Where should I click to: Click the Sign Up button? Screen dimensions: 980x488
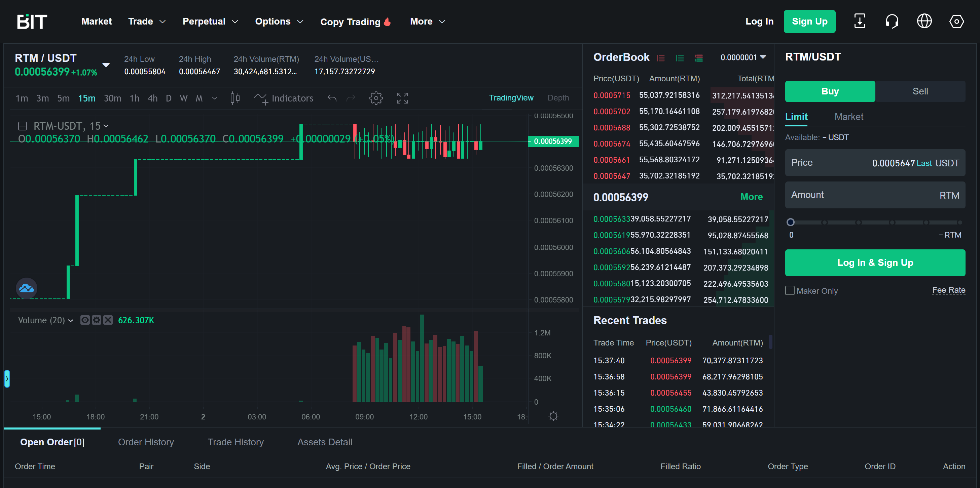[809, 22]
